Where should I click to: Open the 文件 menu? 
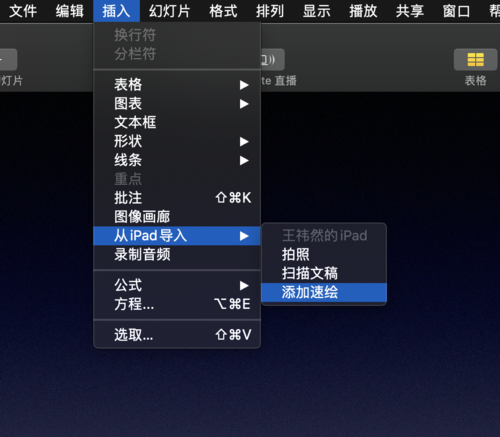click(x=23, y=11)
